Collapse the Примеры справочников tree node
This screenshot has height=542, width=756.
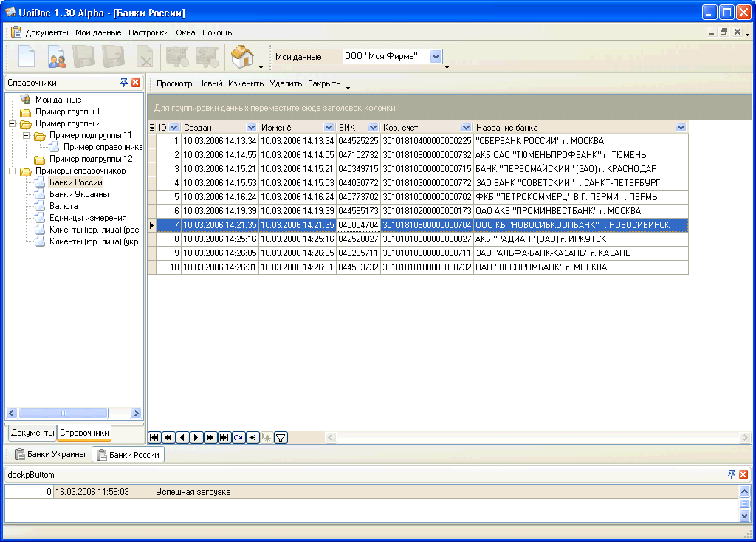tap(13, 171)
